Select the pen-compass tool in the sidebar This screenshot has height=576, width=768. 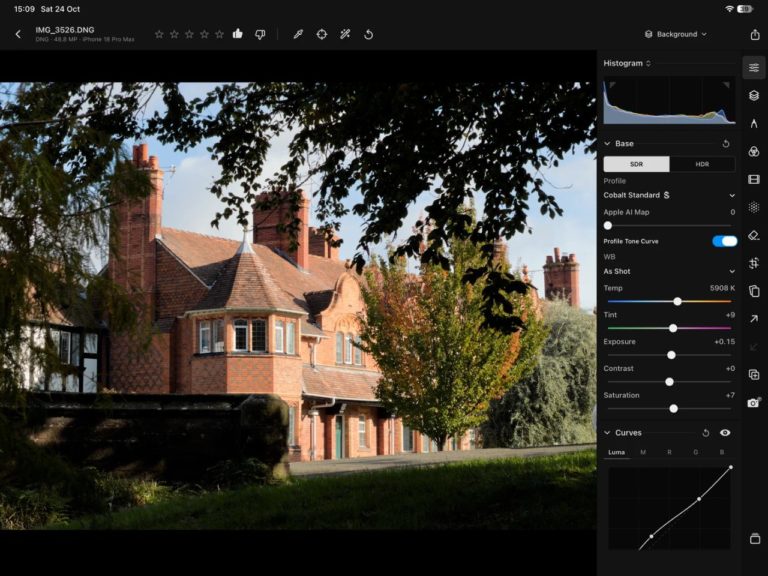(x=754, y=123)
